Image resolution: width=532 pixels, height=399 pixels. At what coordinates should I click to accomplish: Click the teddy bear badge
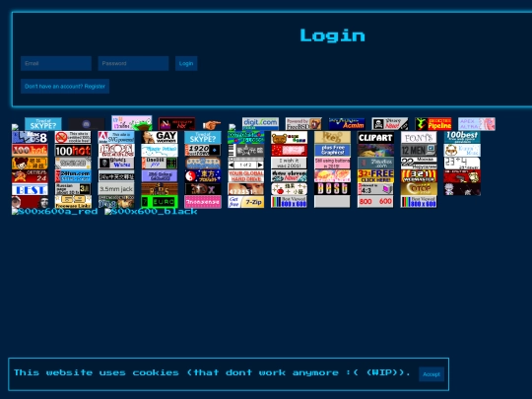pyautogui.click(x=289, y=137)
